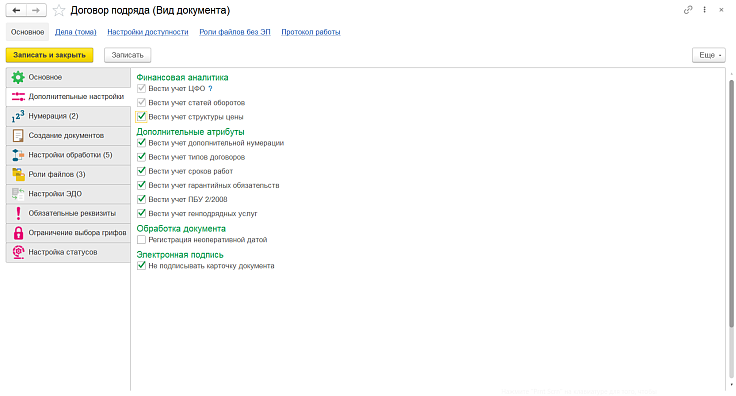Open Роли файлов (3) sidebar section
The width and height of the screenshot is (736, 396).
68,175
